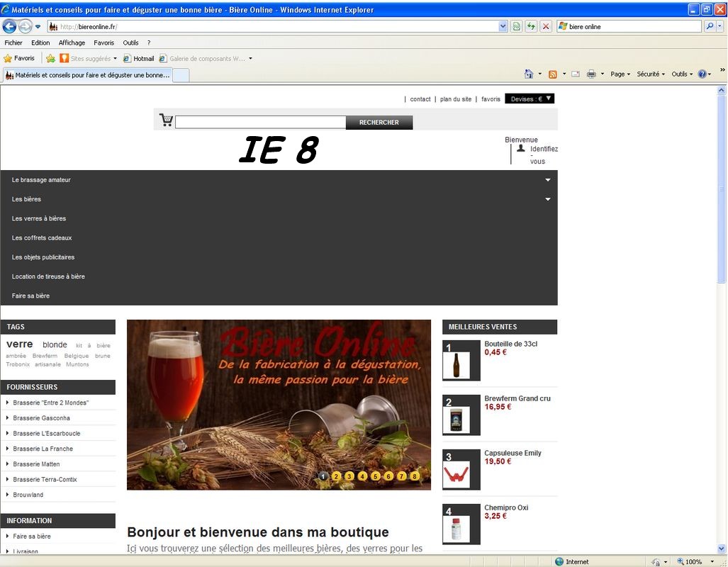The height and width of the screenshot is (567, 728).
Task: Click the Print icon
Action: point(591,74)
